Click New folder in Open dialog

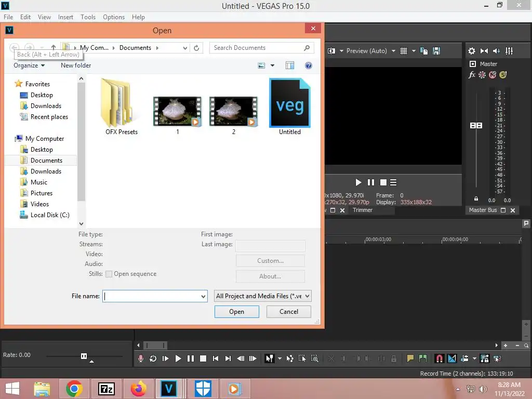76,65
